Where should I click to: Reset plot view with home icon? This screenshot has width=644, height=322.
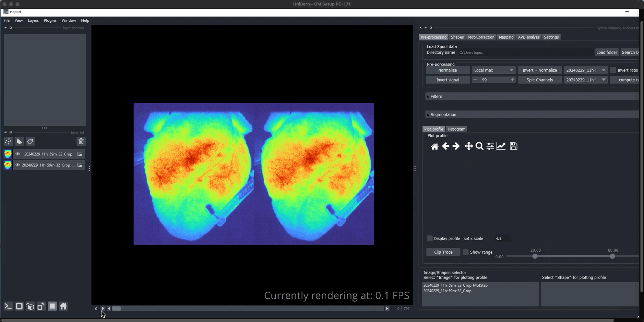click(435, 146)
